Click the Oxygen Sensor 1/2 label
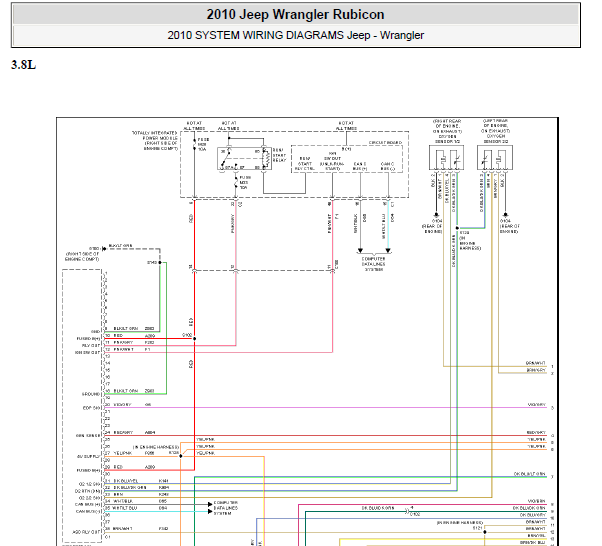Image resolution: width=602 pixels, height=546 pixels. pyautogui.click(x=447, y=131)
